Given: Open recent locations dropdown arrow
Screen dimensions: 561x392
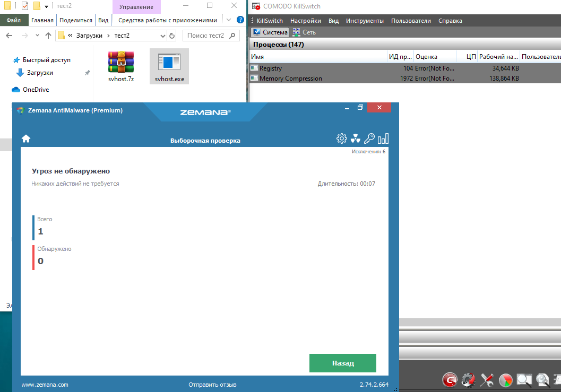Looking at the screenshot, I should pyautogui.click(x=37, y=36).
